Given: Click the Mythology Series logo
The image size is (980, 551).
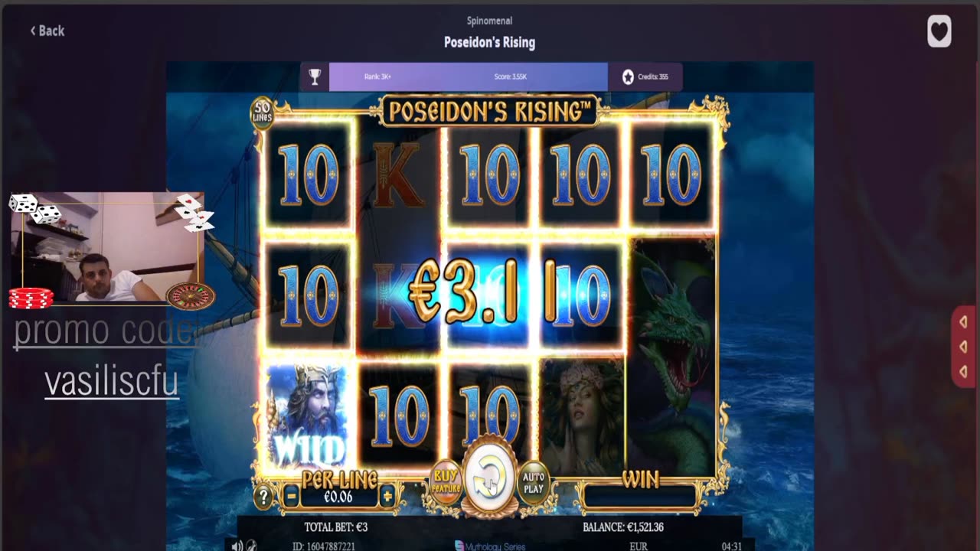Looking at the screenshot, I should pyautogui.click(x=490, y=546).
